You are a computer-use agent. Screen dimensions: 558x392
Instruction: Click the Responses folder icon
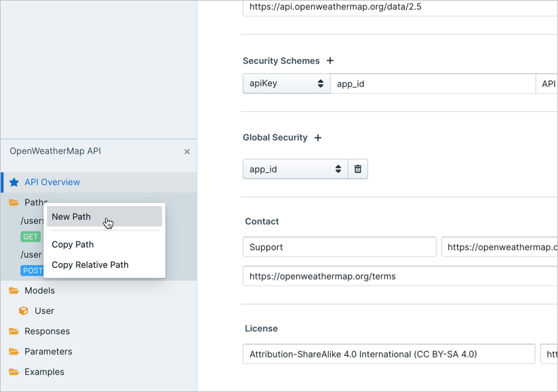14,331
